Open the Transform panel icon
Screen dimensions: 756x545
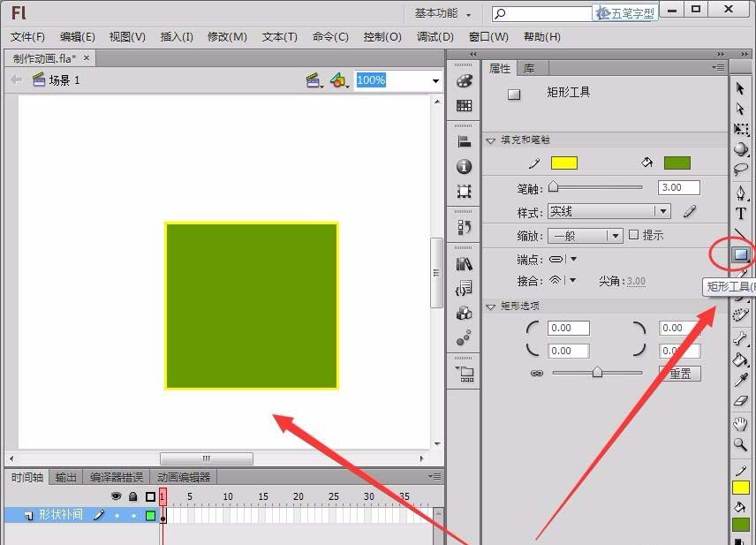point(465,192)
